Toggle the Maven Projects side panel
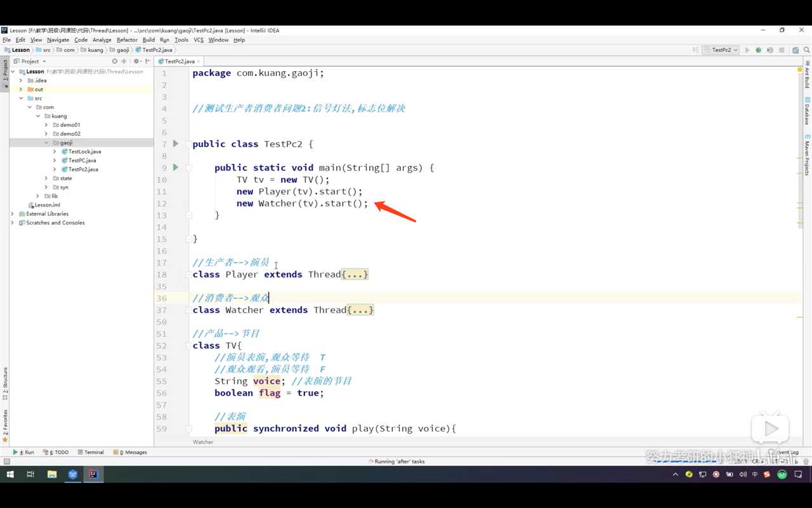 click(x=807, y=154)
